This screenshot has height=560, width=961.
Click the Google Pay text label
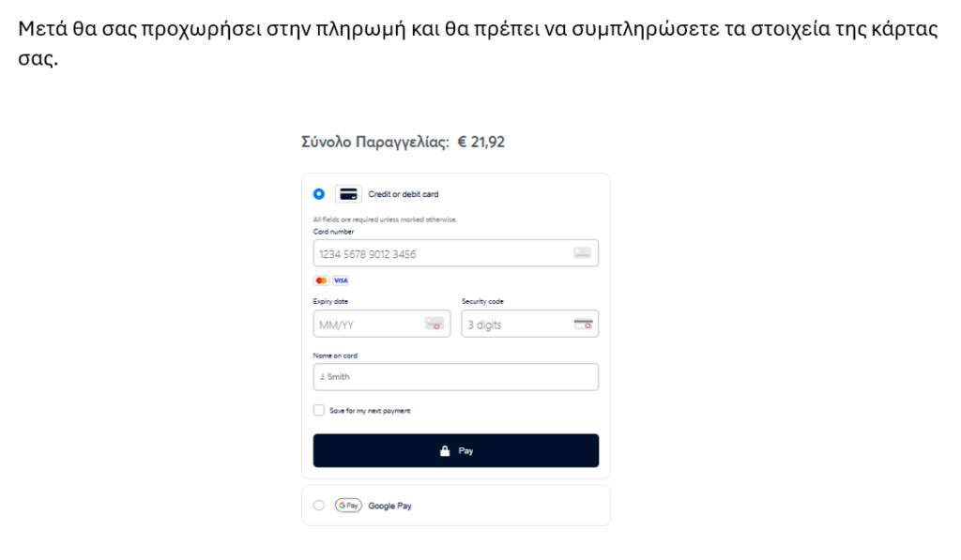[389, 506]
